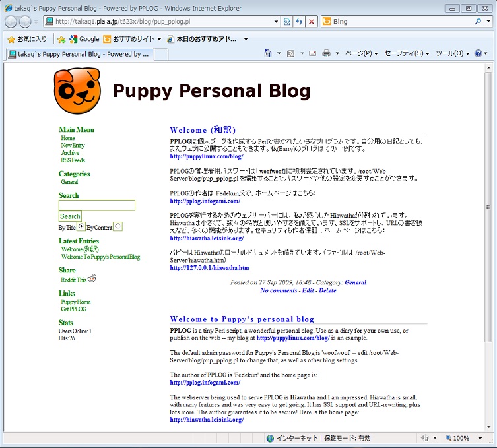This screenshot has height=448, width=497.
Task: Click the vertical scrollbar thumb
Action: pyautogui.click(x=488, y=207)
